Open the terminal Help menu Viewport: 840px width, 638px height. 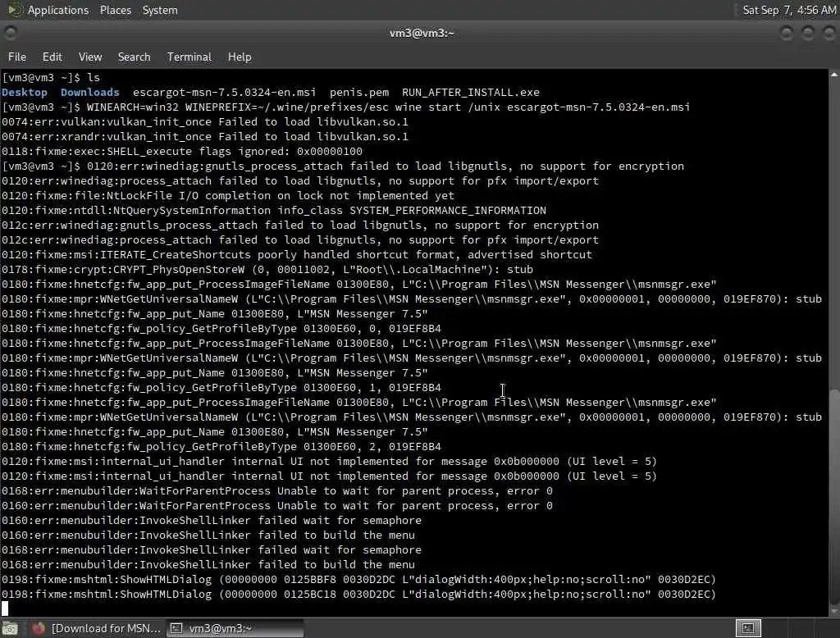(239, 57)
